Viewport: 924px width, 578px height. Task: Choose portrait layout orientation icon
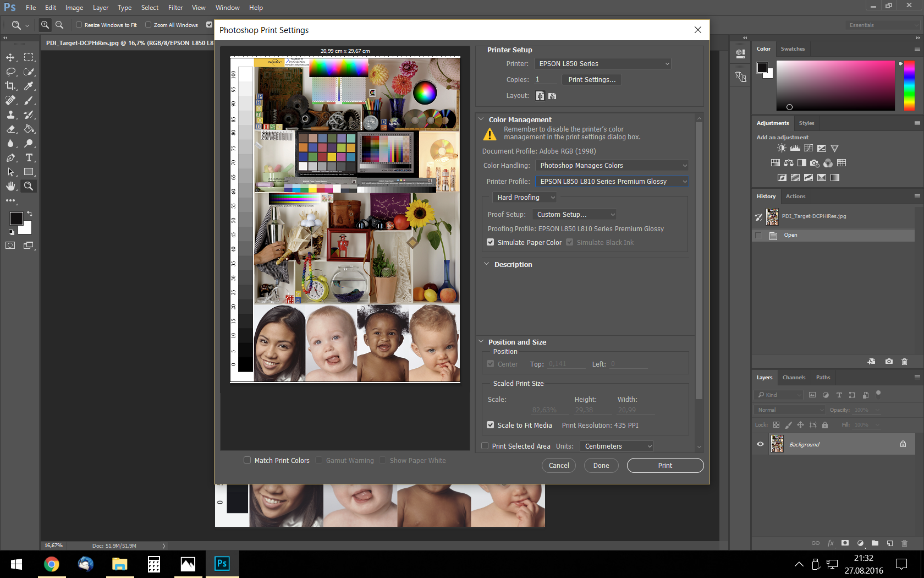point(540,96)
